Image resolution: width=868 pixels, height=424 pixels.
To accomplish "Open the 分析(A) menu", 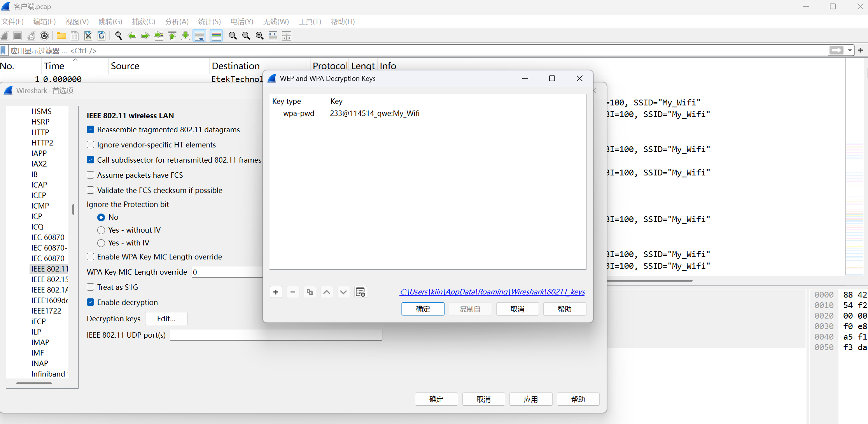I will point(177,22).
